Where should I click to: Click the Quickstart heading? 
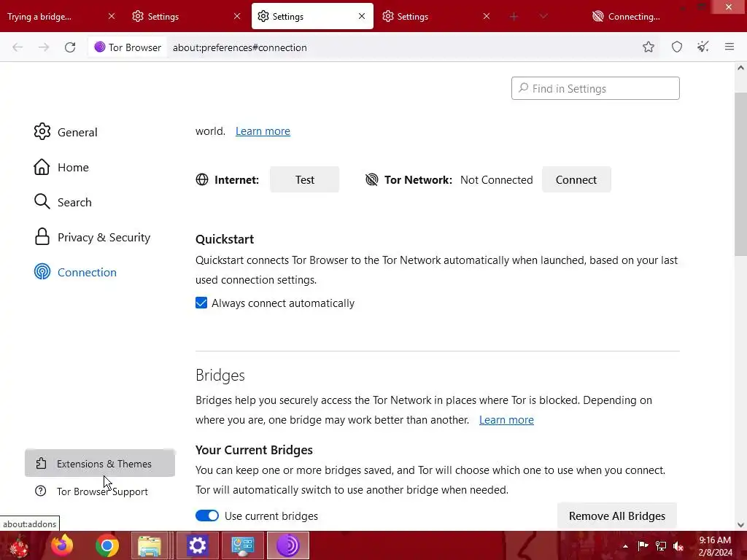pos(225,239)
